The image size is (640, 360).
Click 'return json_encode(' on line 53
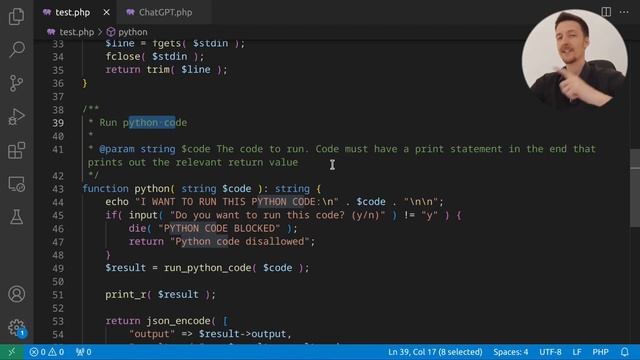coord(160,321)
